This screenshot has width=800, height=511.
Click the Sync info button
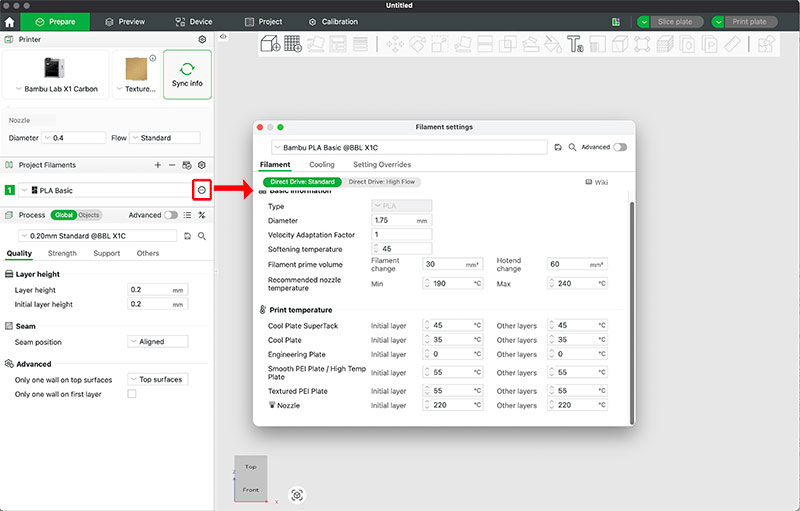pos(187,74)
